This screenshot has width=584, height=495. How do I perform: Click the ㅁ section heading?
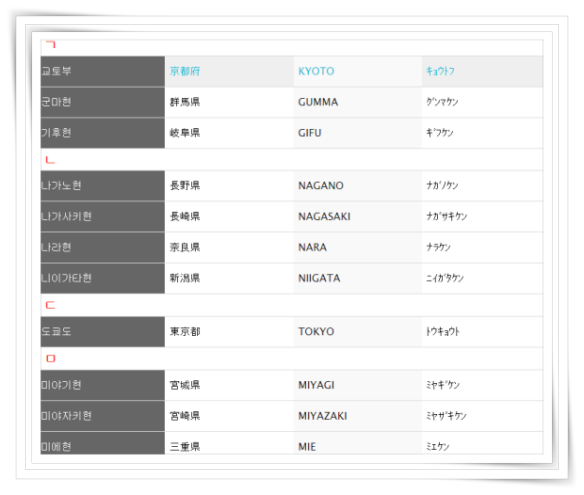(51, 359)
